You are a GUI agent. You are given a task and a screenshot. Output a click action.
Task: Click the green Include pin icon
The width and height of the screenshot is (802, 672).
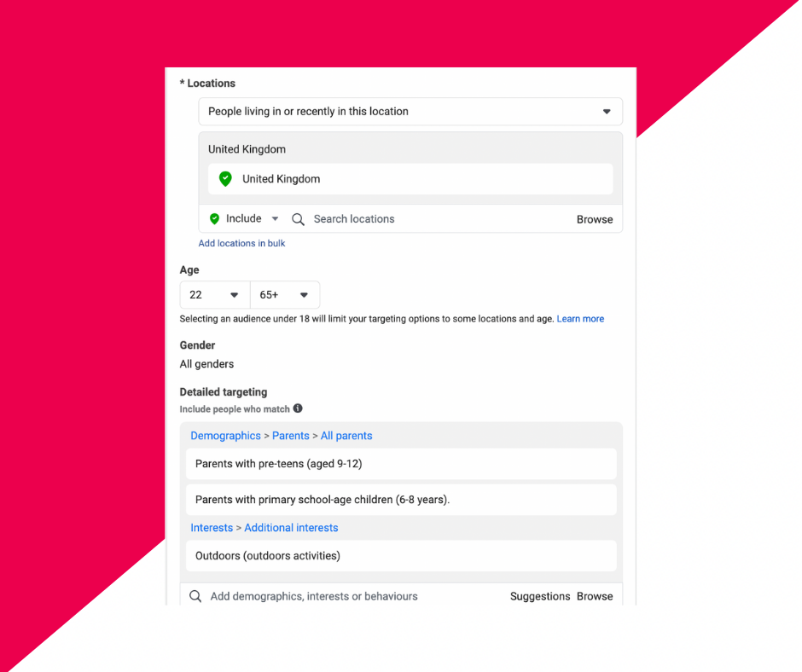pos(214,219)
